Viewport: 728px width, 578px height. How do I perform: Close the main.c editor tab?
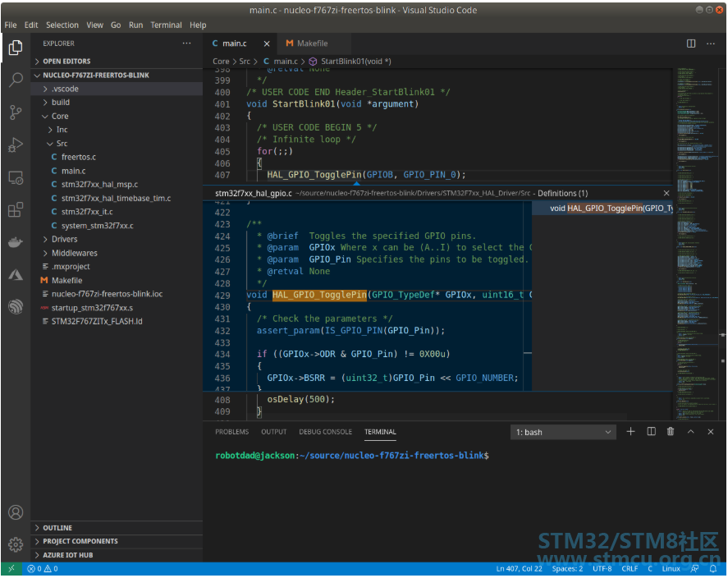pyautogui.click(x=267, y=44)
